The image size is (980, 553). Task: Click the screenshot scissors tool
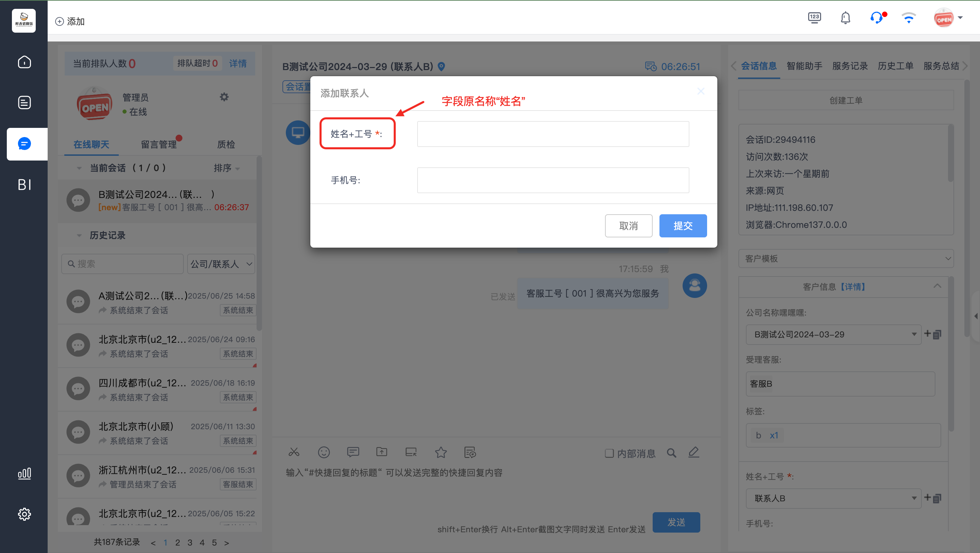point(294,452)
